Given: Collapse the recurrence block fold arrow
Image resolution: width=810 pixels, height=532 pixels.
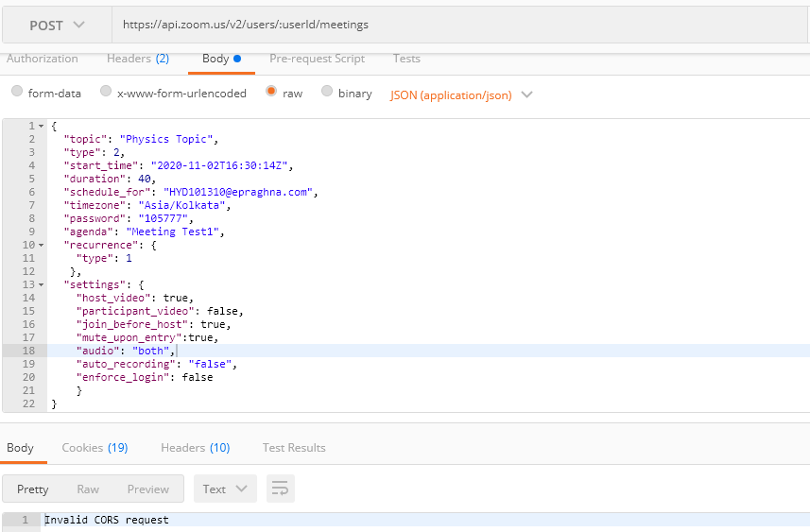Looking at the screenshot, I should 42,245.
